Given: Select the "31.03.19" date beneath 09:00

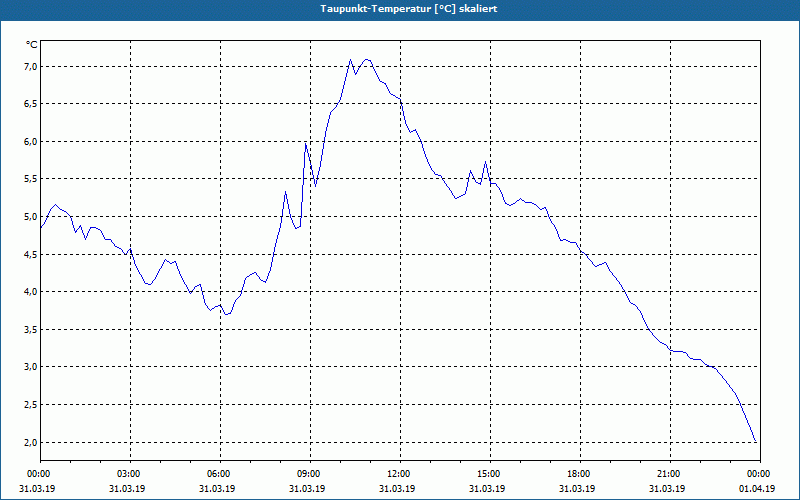Looking at the screenshot, I should 307,488.
